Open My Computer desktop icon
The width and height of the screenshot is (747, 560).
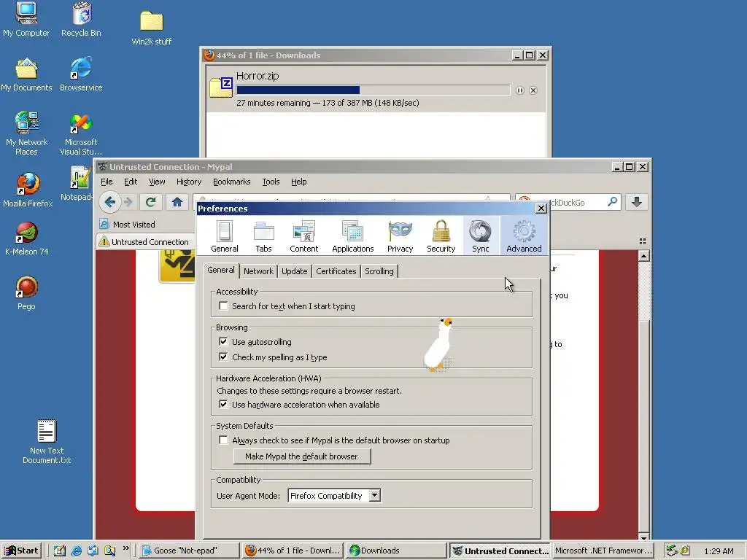pyautogui.click(x=26, y=19)
